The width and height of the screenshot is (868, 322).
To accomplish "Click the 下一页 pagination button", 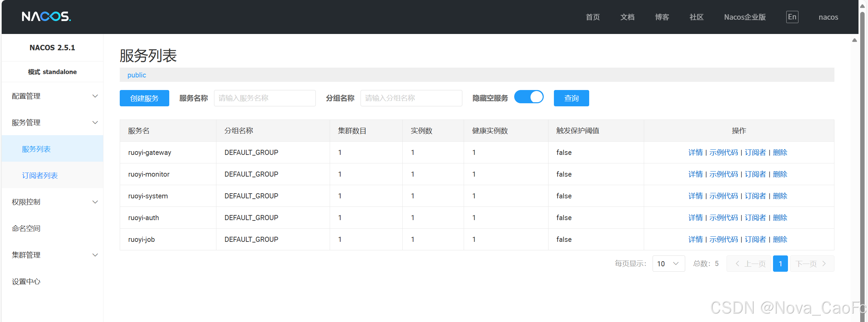I will click(x=812, y=264).
